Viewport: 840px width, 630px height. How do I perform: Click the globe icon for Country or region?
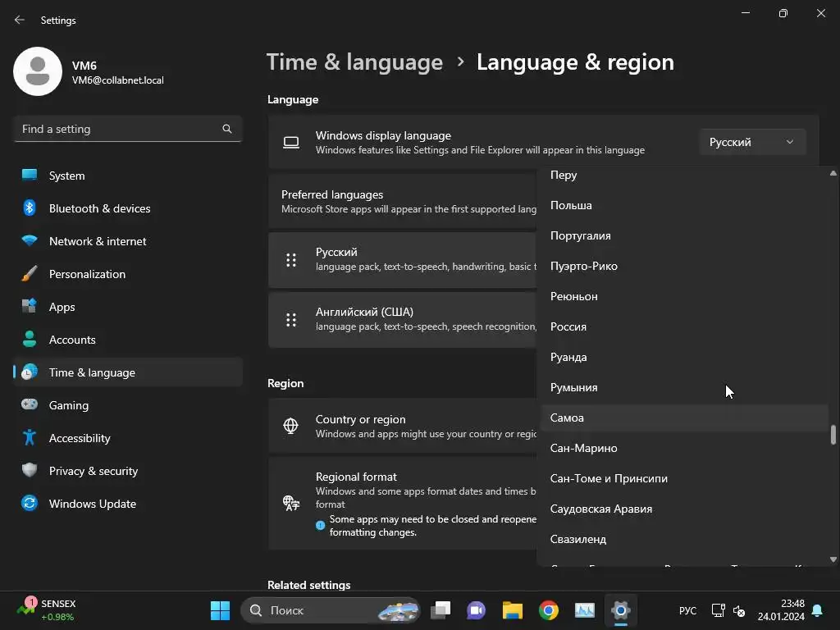[290, 426]
